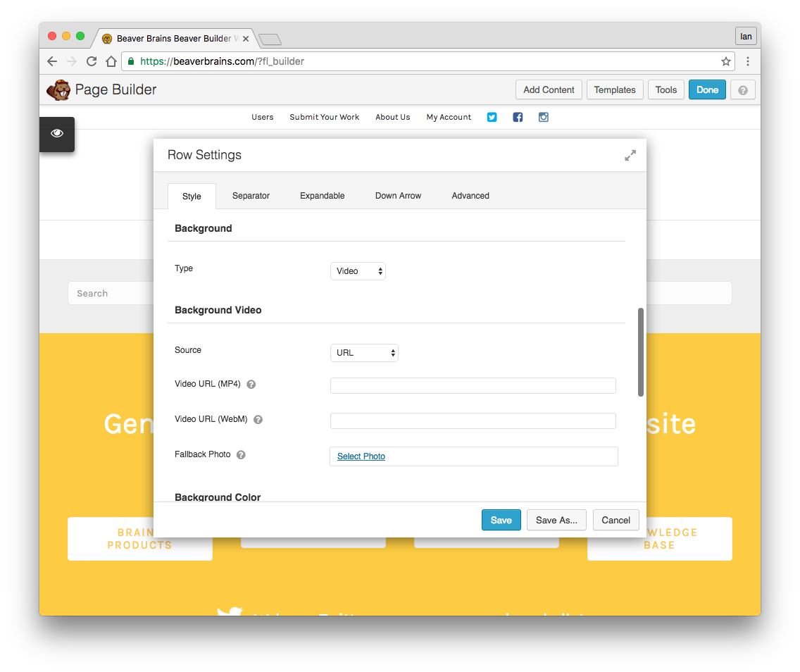
Task: Open the Facebook icon link
Action: pyautogui.click(x=518, y=118)
